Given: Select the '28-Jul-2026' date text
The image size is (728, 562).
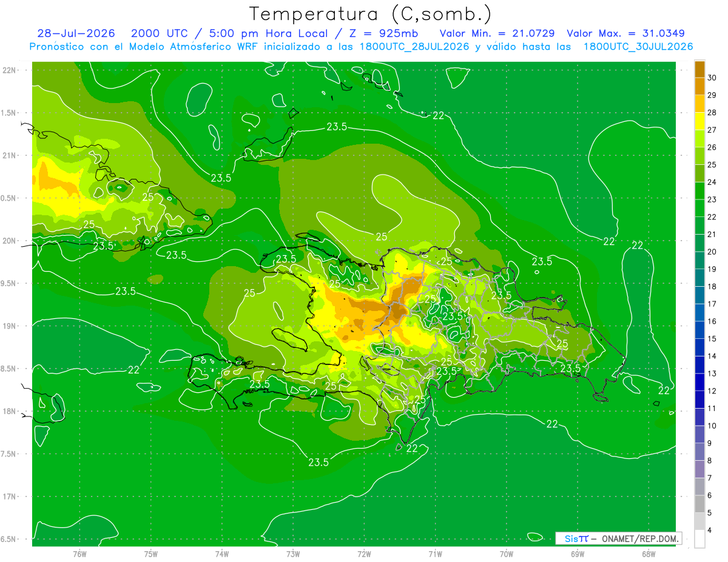Looking at the screenshot, I should [76, 33].
